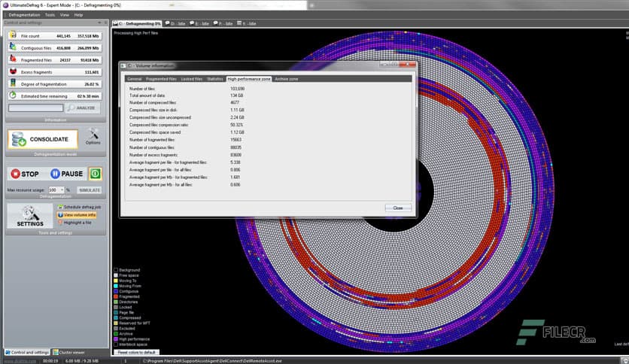Select the D: Idle drive tab
Image resolution: width=629 pixels, height=364 pixels.
pyautogui.click(x=175, y=23)
